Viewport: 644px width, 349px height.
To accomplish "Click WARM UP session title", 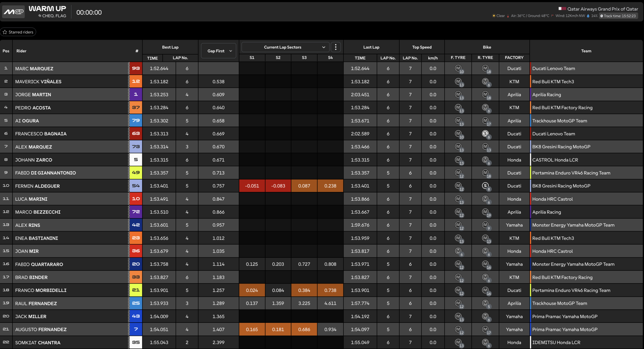I will pos(47,8).
